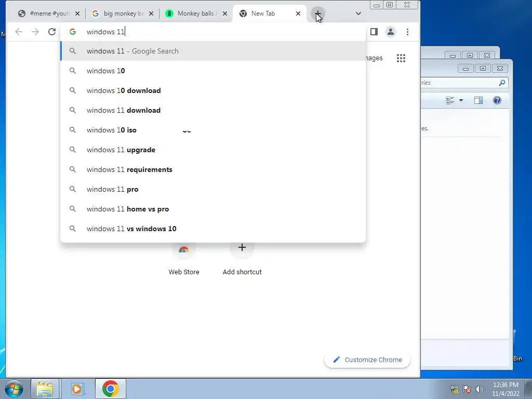532x399 pixels.
Task: Open Windows Media Player from the taskbar
Action: coord(77,389)
